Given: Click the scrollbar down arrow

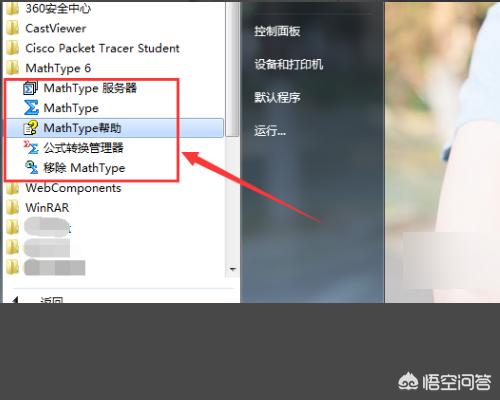Looking at the screenshot, I should 232,269.
